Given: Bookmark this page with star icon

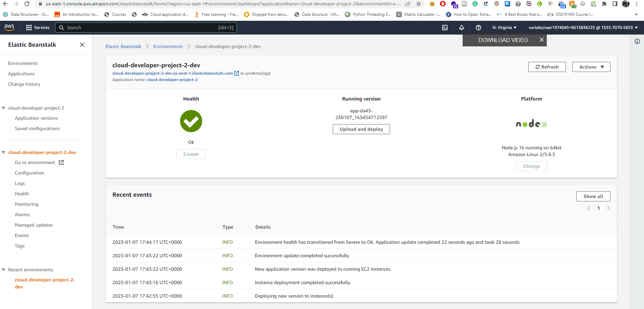Looking at the screenshot, I should click(419, 4).
